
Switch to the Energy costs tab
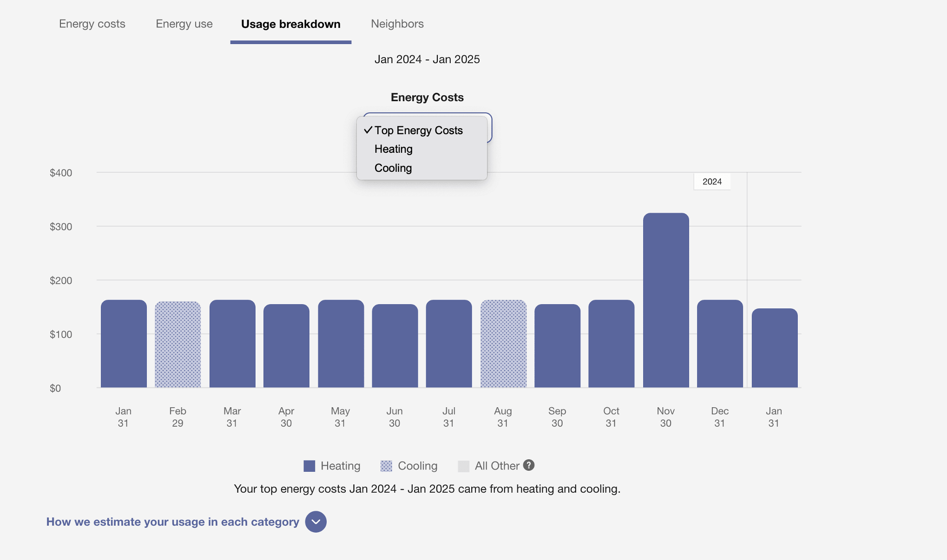pos(92,24)
